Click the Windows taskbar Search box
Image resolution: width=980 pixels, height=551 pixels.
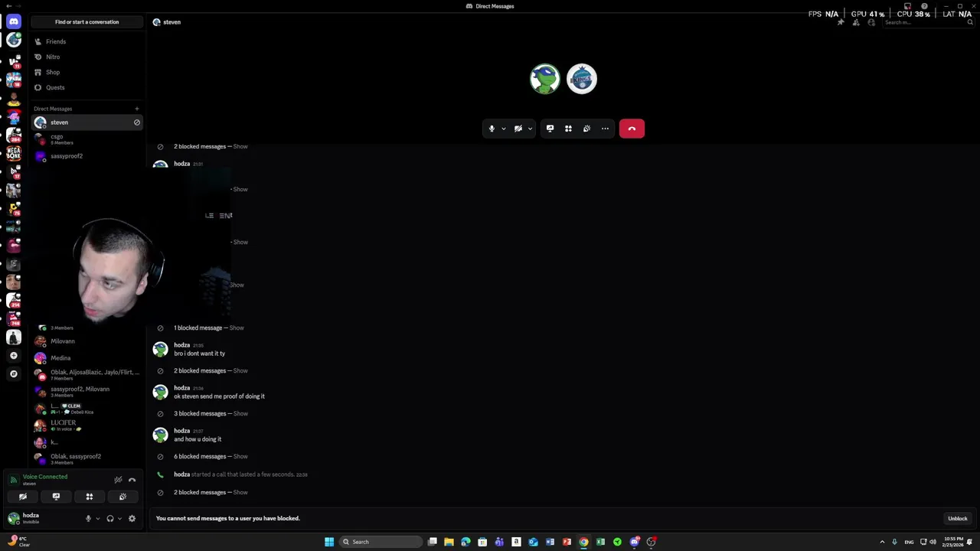click(x=381, y=542)
